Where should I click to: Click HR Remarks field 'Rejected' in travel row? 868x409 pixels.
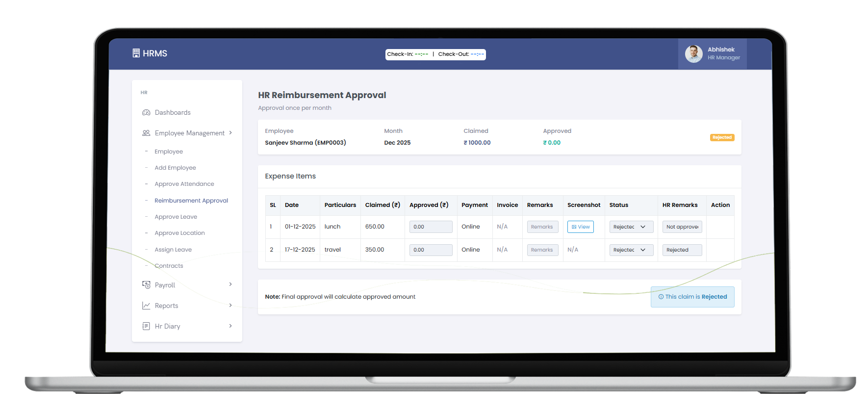click(x=682, y=250)
